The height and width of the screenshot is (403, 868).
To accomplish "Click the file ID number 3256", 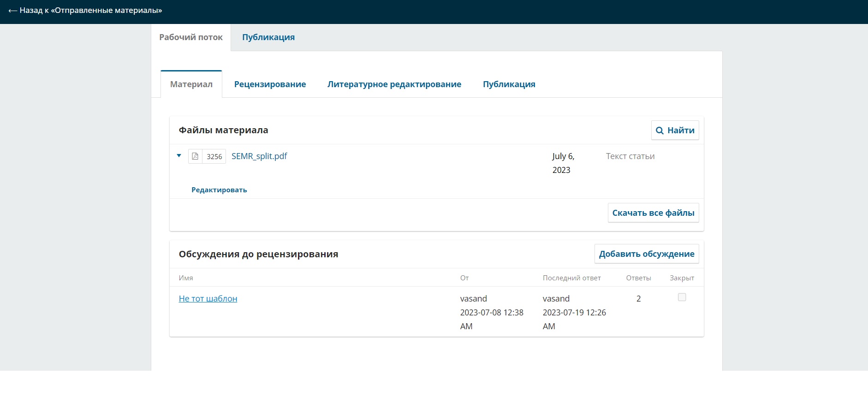I will point(214,157).
